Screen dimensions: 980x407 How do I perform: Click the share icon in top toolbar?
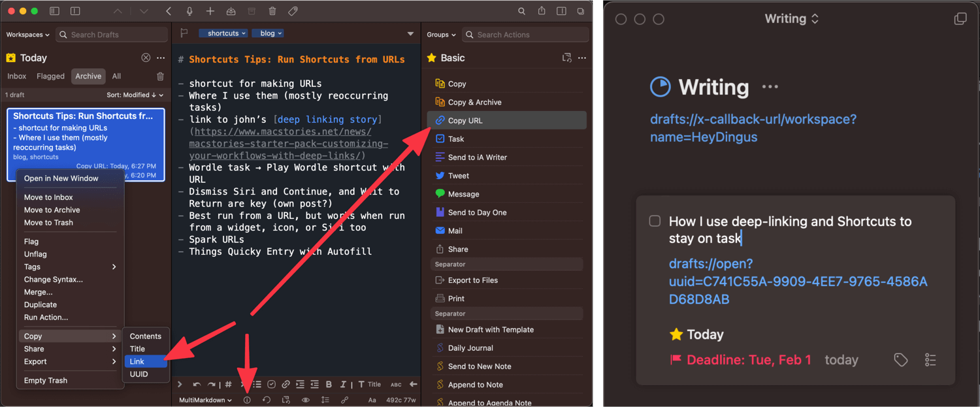(x=542, y=11)
